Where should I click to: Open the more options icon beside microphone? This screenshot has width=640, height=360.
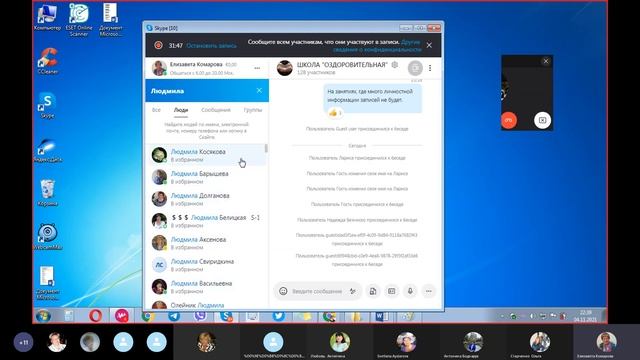tap(429, 291)
